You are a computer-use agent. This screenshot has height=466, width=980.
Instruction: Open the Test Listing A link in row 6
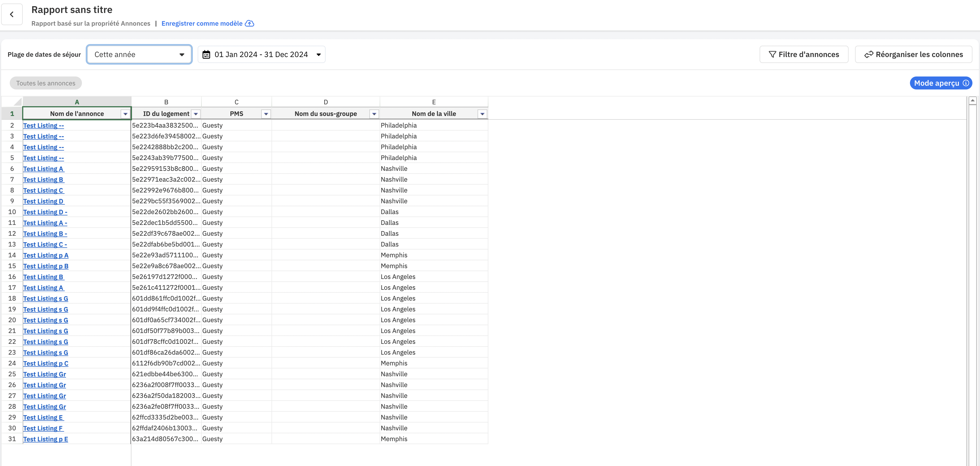(44, 169)
